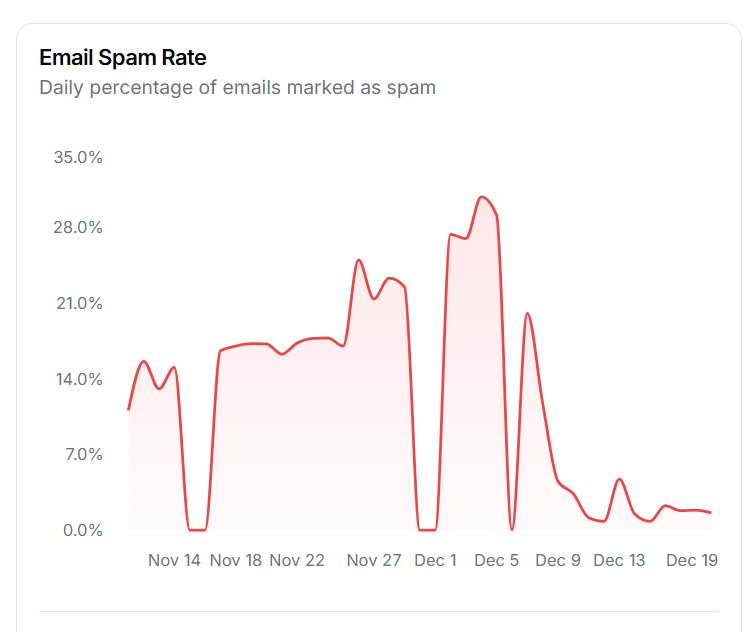Click the 7.0% y-axis label
Viewport: 746px width, 632px height.
[83, 454]
